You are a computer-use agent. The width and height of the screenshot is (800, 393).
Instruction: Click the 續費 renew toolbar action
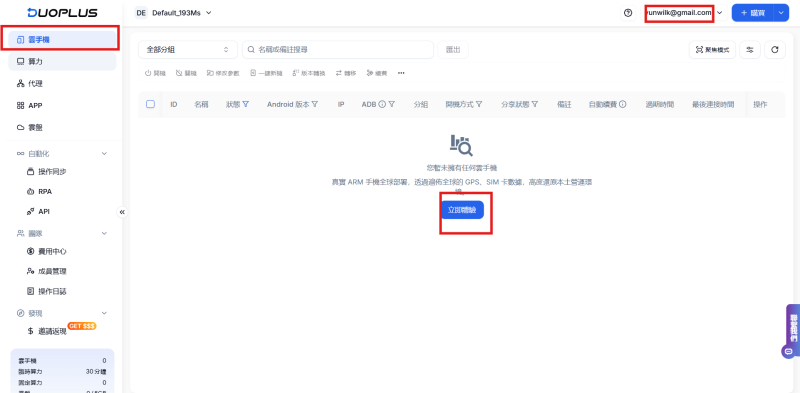377,73
